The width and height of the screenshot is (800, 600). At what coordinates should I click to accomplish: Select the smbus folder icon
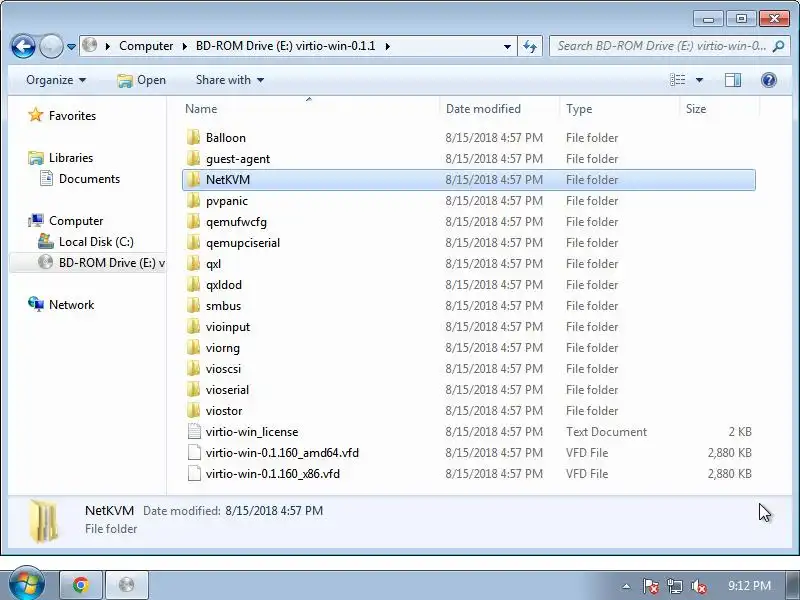[x=193, y=305]
